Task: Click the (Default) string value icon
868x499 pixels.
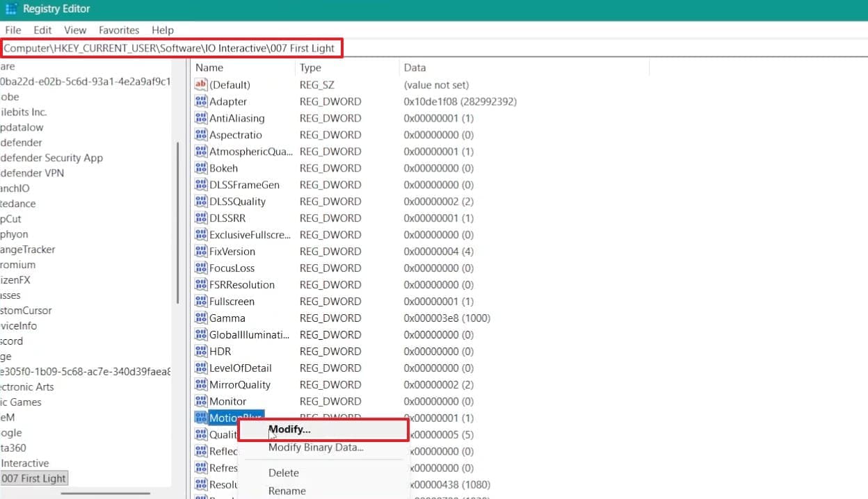Action: [x=201, y=85]
